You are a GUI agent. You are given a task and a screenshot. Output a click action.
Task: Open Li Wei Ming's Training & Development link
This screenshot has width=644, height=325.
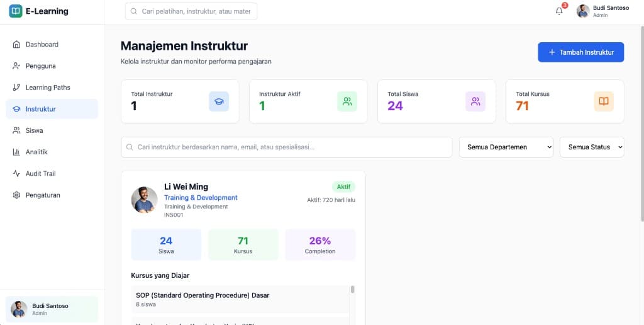pyautogui.click(x=201, y=198)
